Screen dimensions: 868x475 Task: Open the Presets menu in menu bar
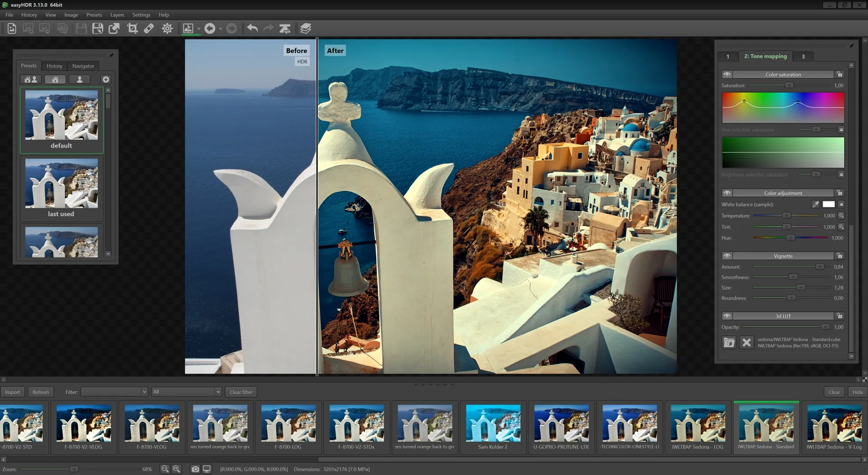click(x=94, y=15)
